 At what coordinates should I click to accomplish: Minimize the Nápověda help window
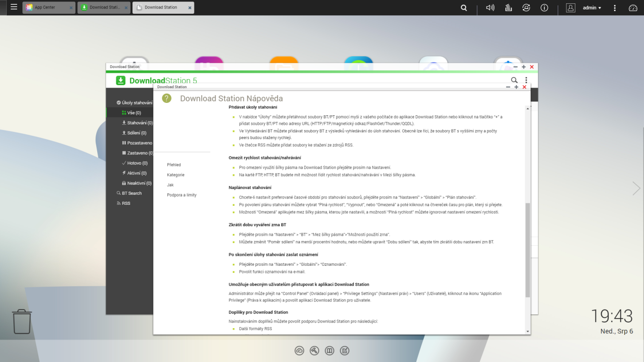coord(508,87)
